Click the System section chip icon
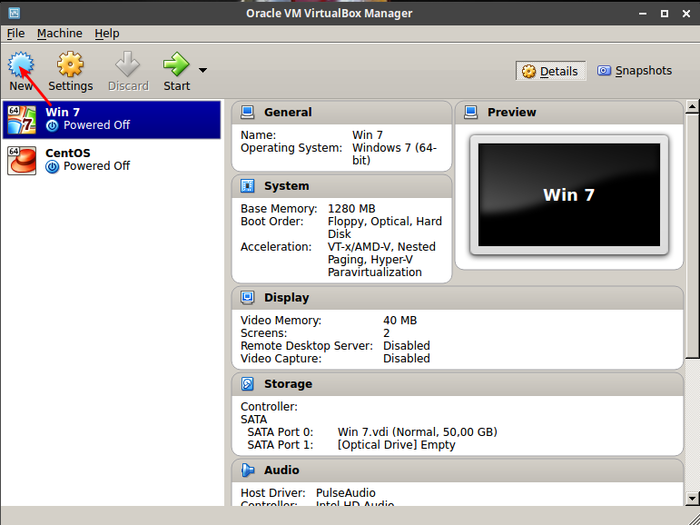Viewport: 700px width, 525px height. 247,186
